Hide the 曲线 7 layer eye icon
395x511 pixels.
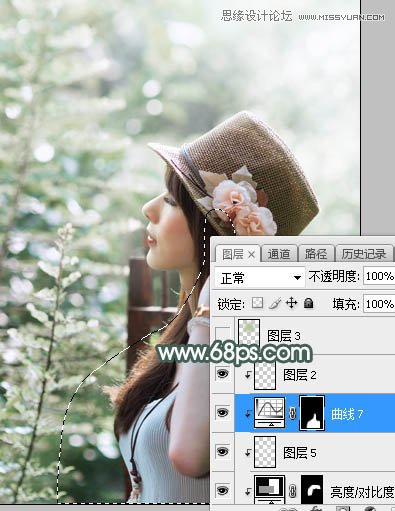click(x=222, y=413)
